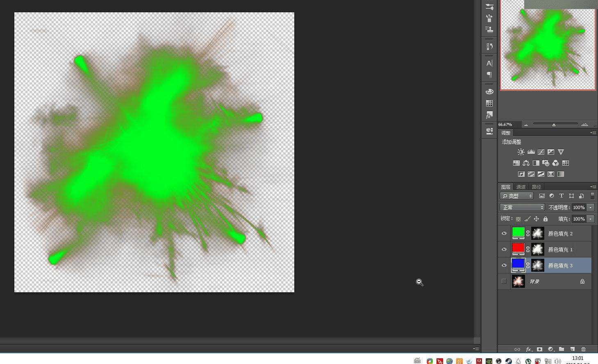Filter layers by shape layers

[571, 196]
